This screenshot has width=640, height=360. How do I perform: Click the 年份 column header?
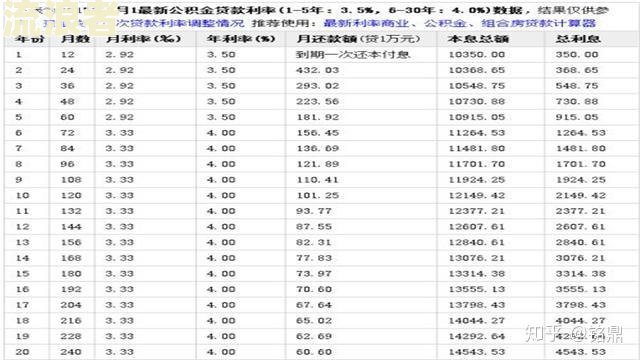coord(29,40)
